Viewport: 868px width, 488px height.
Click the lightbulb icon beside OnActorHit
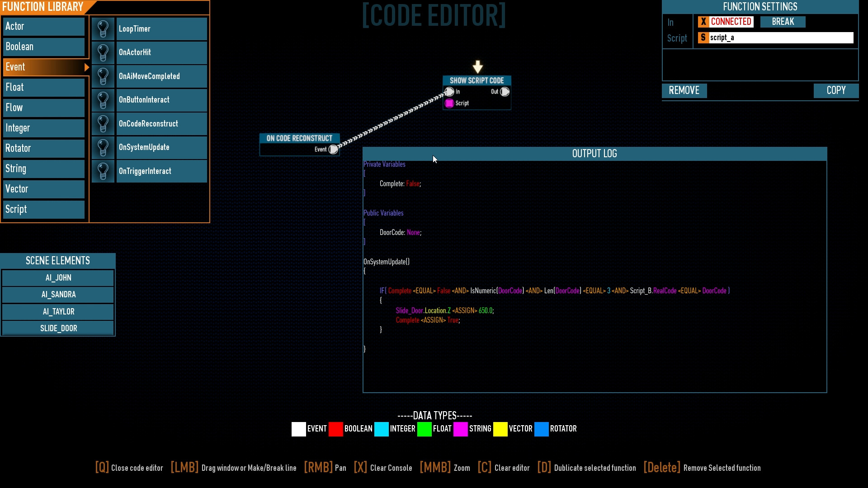click(x=103, y=52)
